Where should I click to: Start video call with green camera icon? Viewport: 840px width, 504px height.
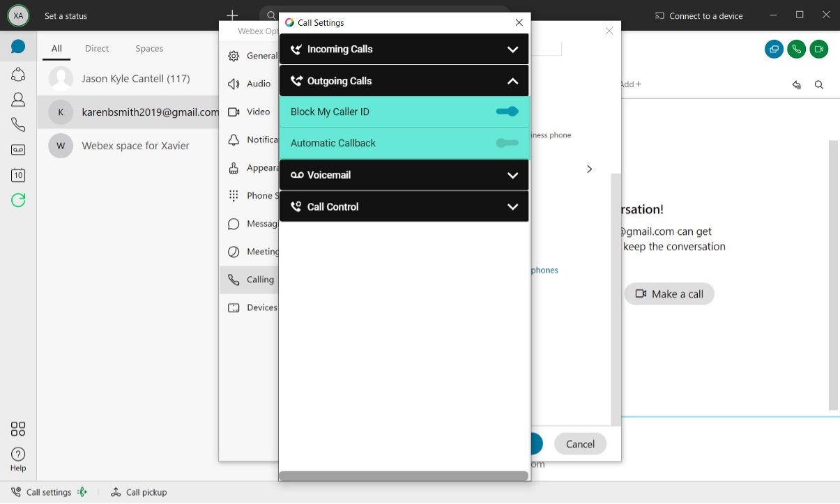point(818,49)
